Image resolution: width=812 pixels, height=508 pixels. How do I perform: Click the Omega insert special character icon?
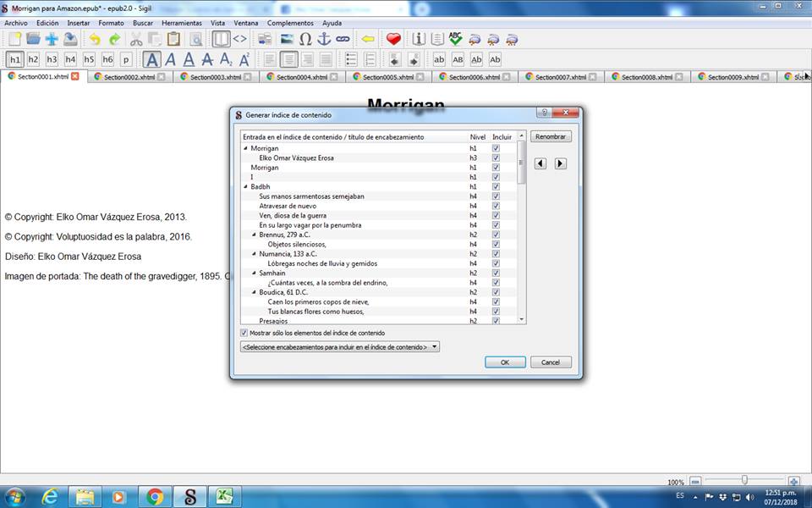[305, 39]
